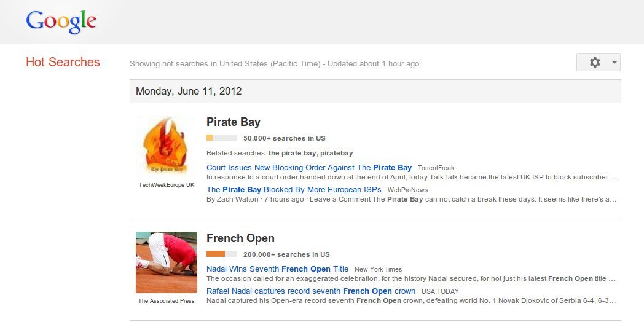The height and width of the screenshot is (322, 644).
Task: Click the French Open Nadal thumbnail
Action: click(x=166, y=262)
